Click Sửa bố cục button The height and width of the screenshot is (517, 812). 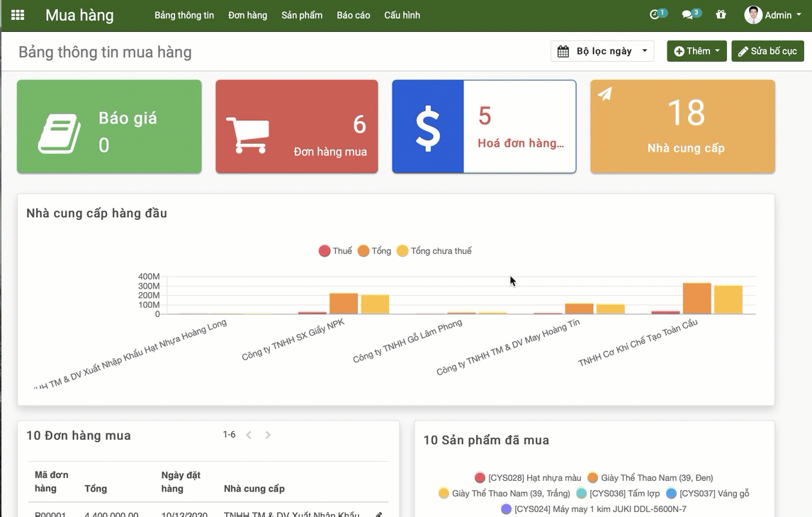(767, 51)
